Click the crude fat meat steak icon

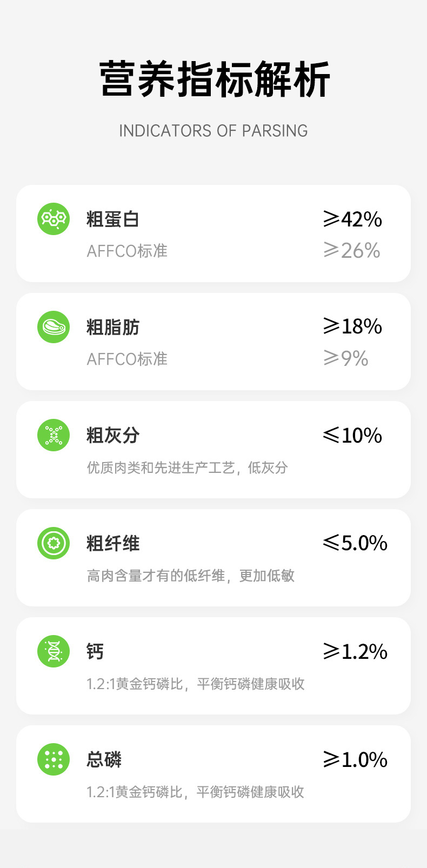(x=54, y=327)
